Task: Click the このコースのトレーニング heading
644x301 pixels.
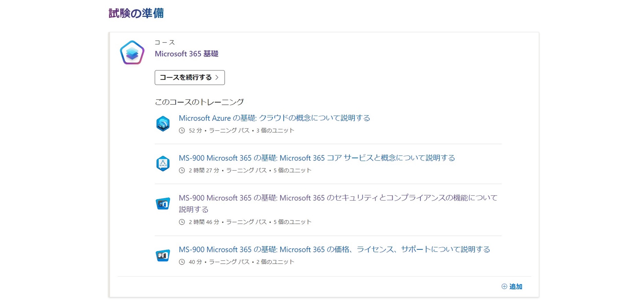Action: [199, 102]
